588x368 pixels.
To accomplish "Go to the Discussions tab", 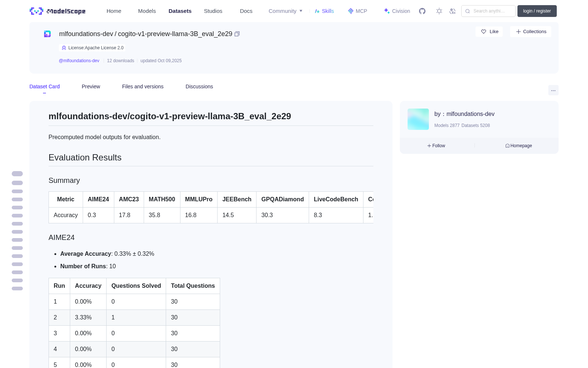I will click(x=199, y=86).
